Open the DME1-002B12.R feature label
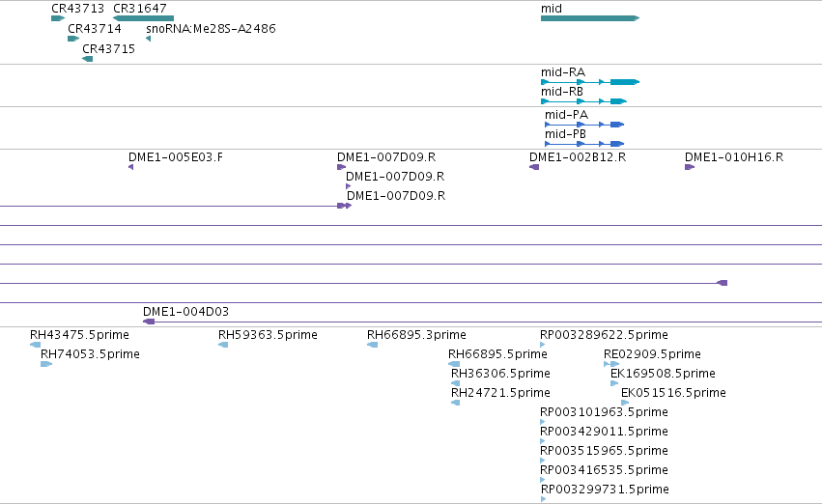Screen dimensions: 822x504 click(578, 157)
